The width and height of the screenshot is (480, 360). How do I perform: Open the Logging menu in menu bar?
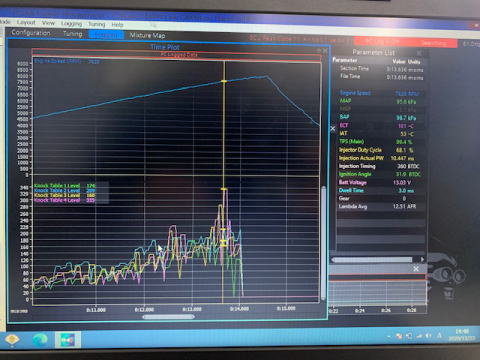(x=71, y=23)
